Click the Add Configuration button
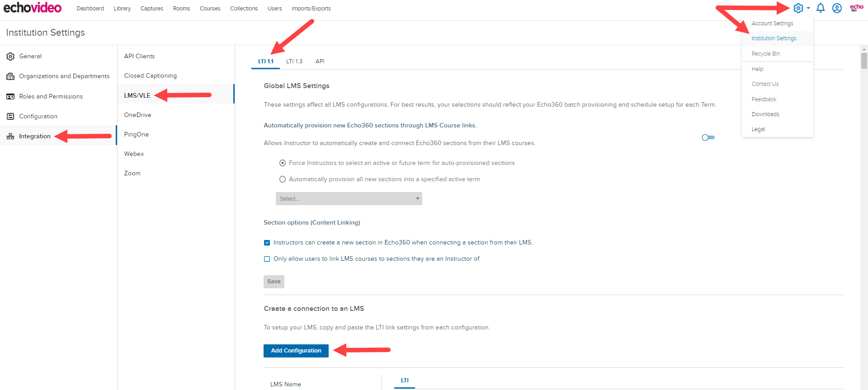The height and width of the screenshot is (390, 868). (x=296, y=351)
